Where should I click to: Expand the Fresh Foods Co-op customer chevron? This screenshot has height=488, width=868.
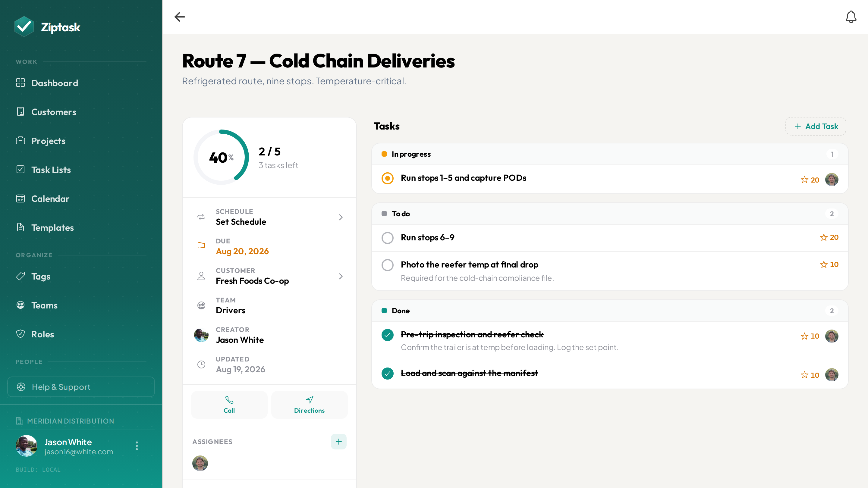(341, 276)
